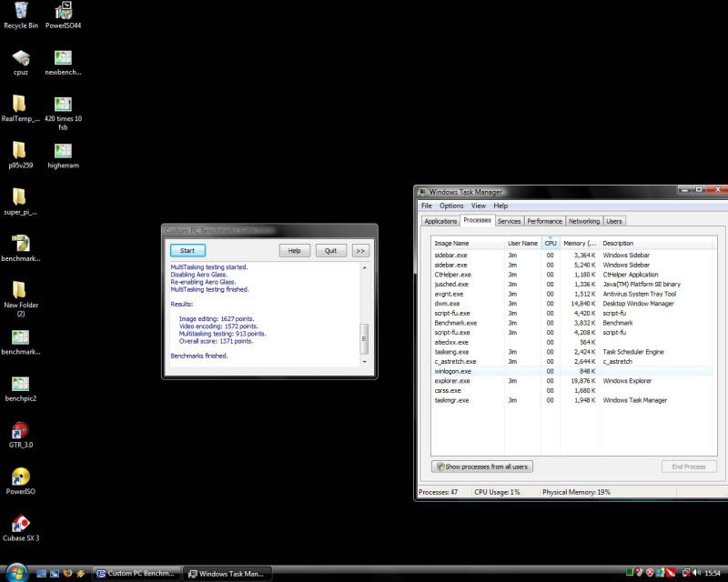Viewport: 728px width, 582px height.
Task: Sort processes by the CPU column header
Action: point(550,244)
